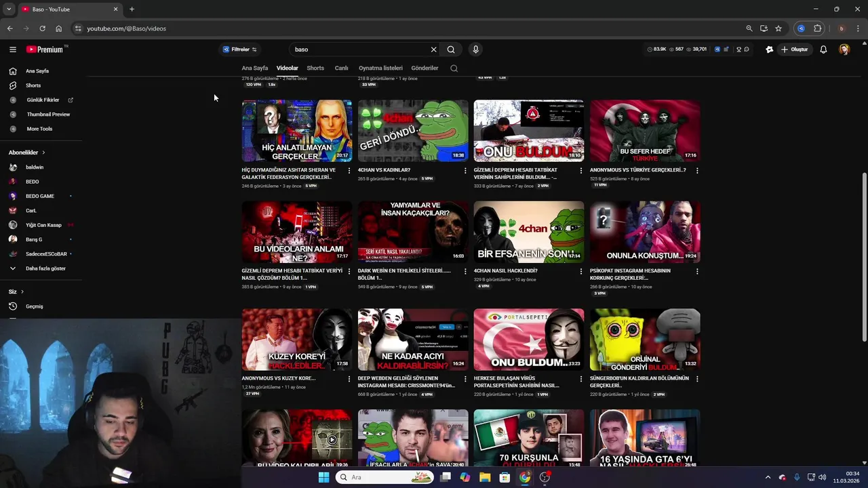Open Shorts in the left sidebar
The height and width of the screenshot is (488, 868).
pyautogui.click(x=33, y=85)
